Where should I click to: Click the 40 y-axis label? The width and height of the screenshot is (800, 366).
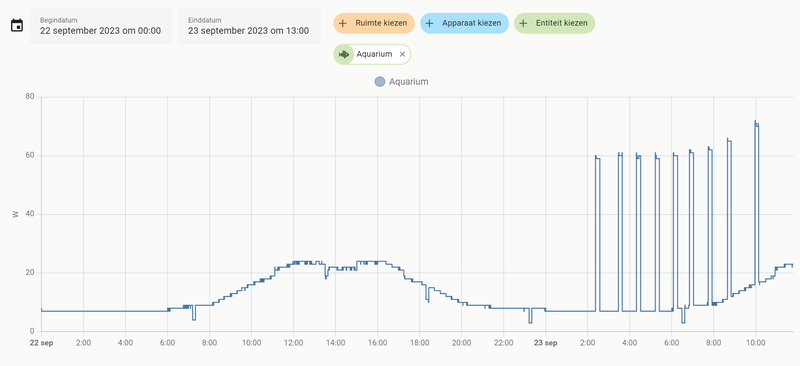coord(30,214)
